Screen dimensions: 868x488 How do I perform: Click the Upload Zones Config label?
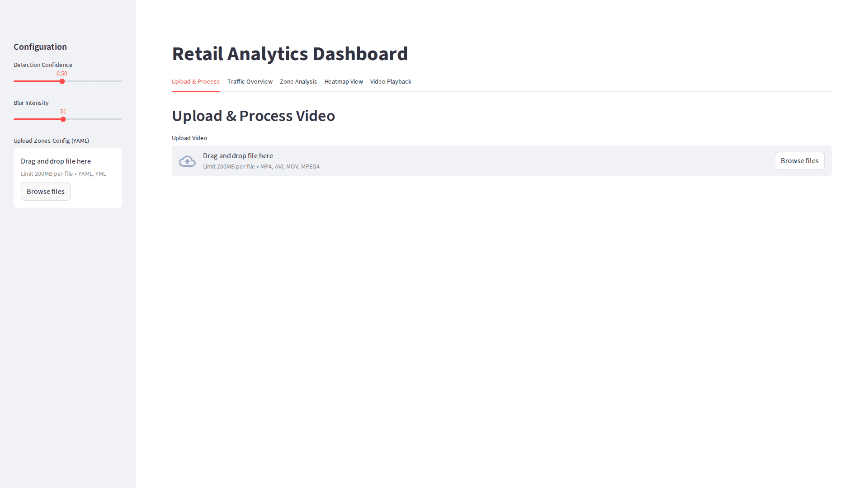click(51, 141)
